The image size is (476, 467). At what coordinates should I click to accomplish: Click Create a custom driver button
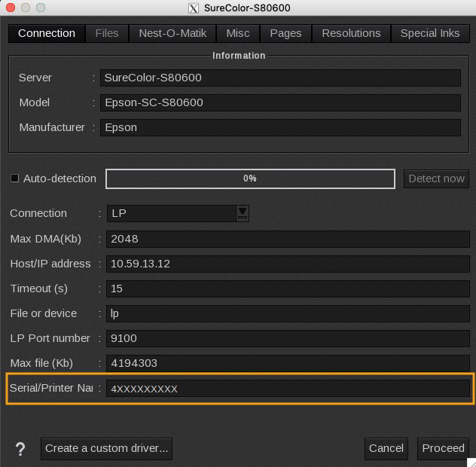[106, 448]
